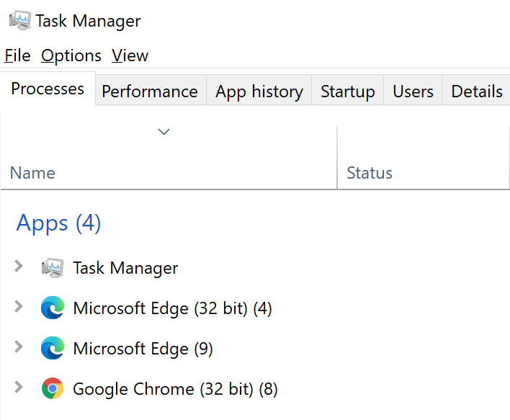
Task: Click the sort arrow above Name column
Action: pyautogui.click(x=164, y=132)
